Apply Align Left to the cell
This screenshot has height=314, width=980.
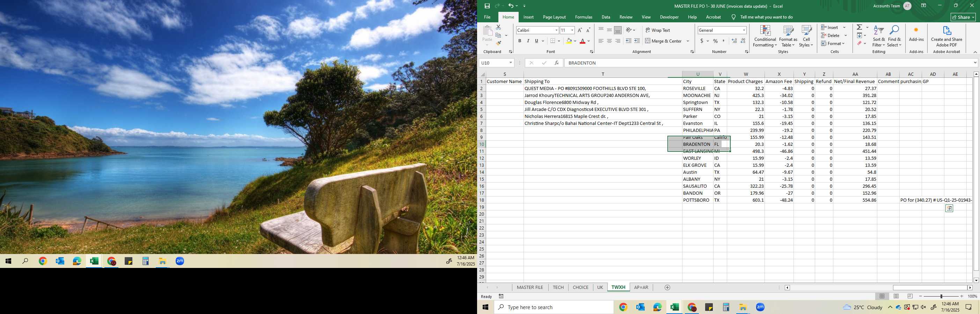[601, 41]
